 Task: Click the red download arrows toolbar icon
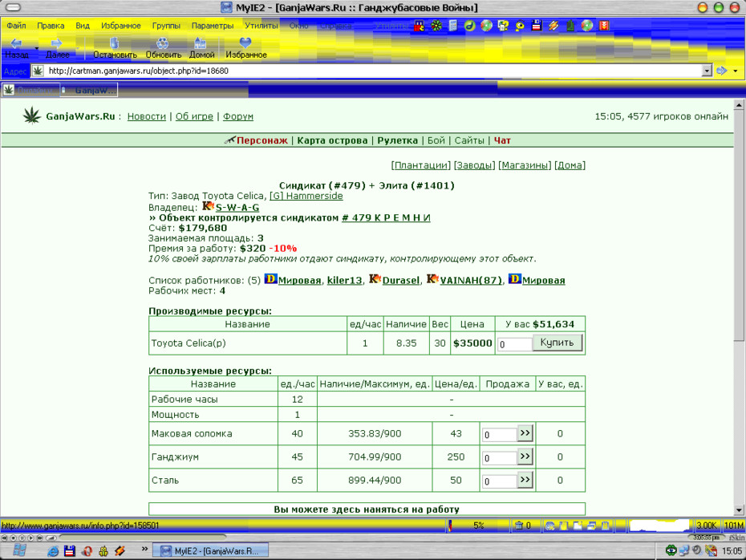coord(604,26)
